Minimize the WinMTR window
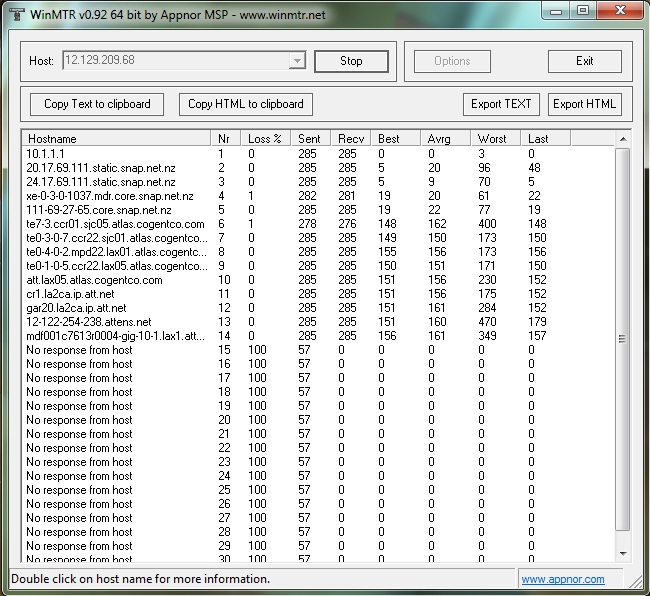 556,11
